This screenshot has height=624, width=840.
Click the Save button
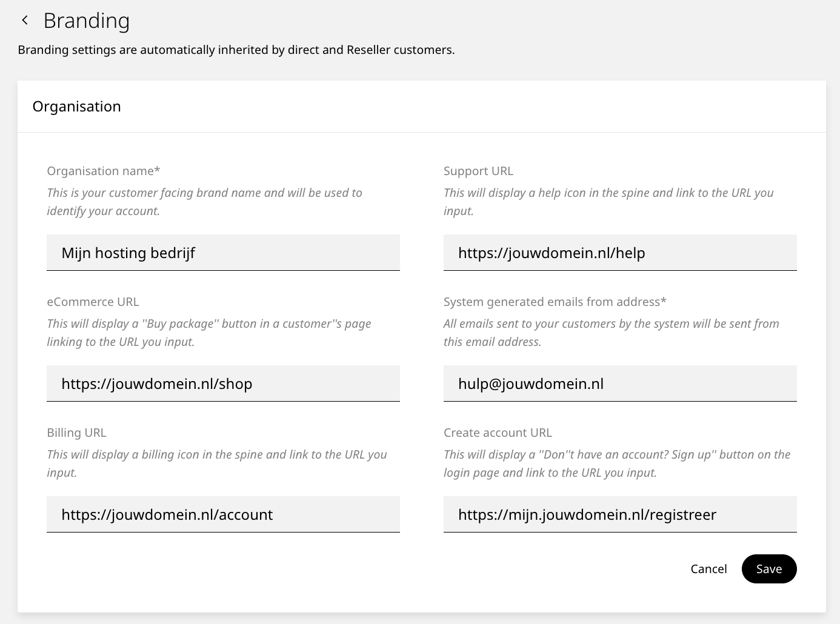point(768,569)
